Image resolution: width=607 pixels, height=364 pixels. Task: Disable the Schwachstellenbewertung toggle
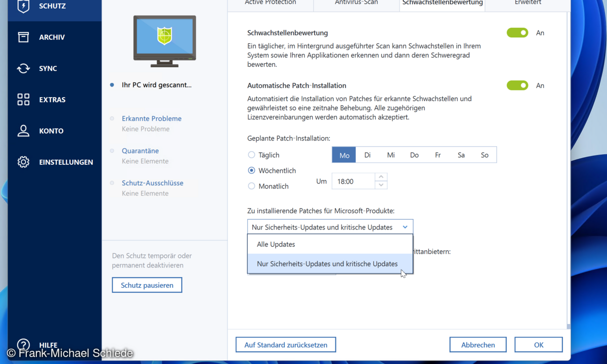pos(517,32)
